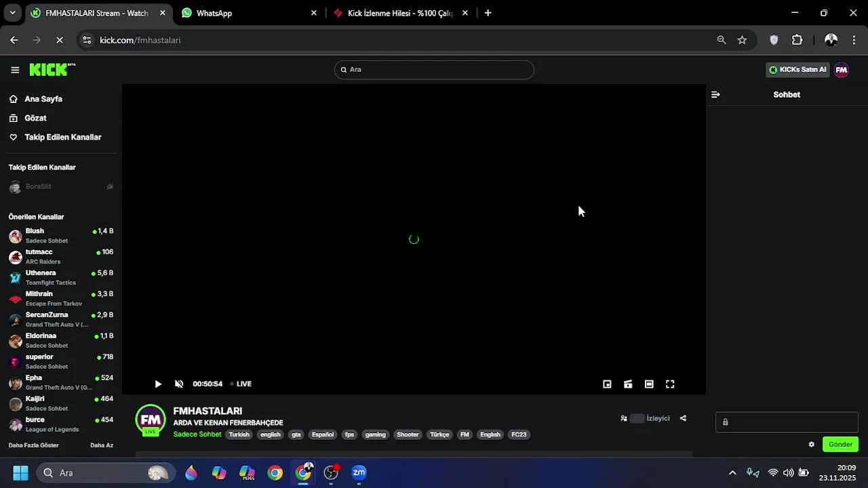This screenshot has height=488, width=868.
Task: Open OBS Studio from the taskbar
Action: coord(331,472)
